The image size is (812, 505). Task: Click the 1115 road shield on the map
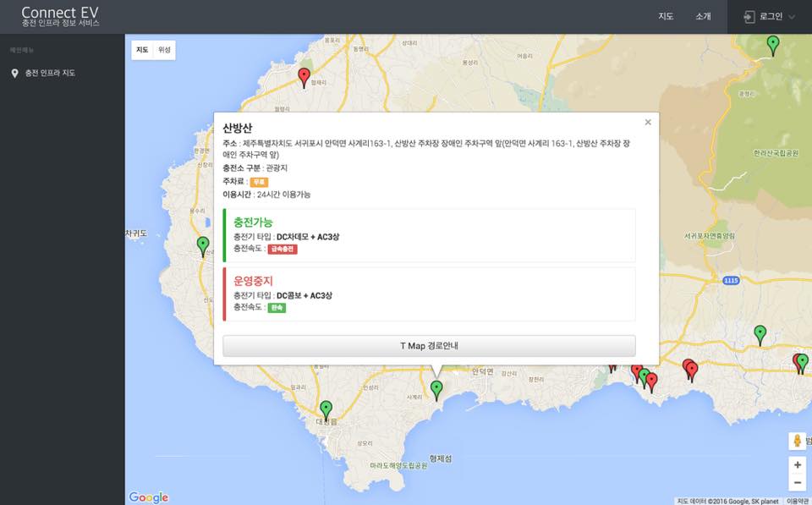(731, 281)
